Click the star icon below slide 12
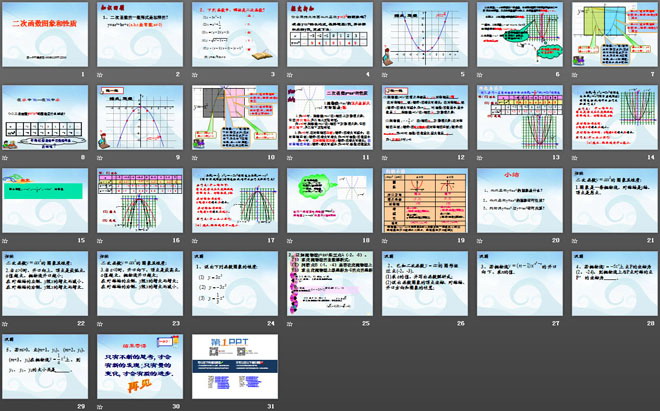 pos(383,157)
